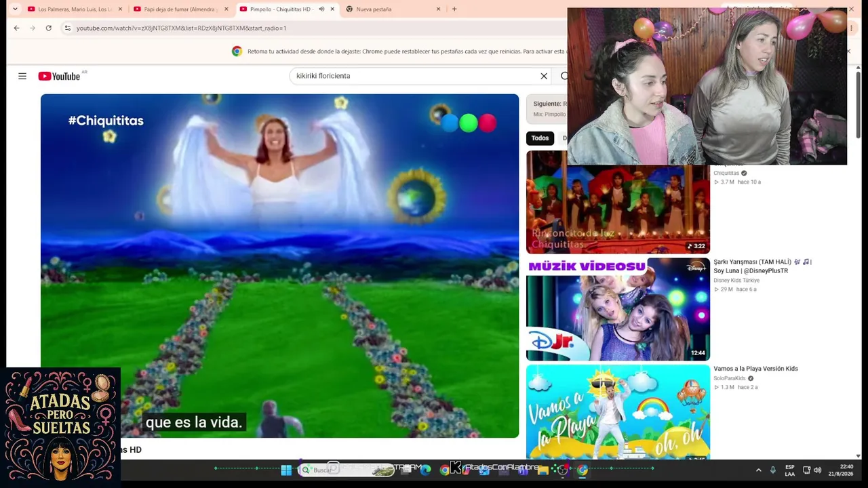Show hidden system tray icons chevron
The image size is (868, 488).
tap(758, 470)
